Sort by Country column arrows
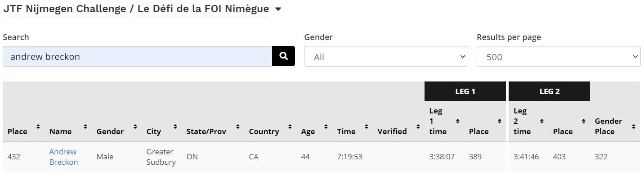644x176 pixels. click(x=290, y=127)
